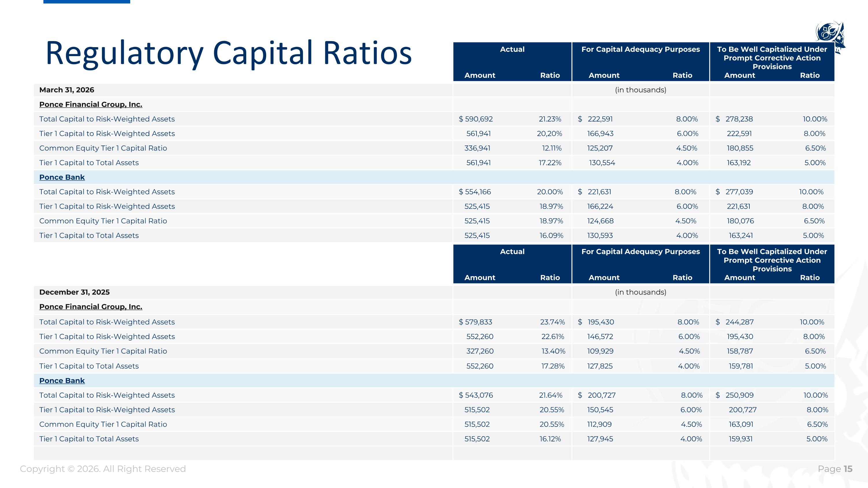Select the amount '163,091'

pyautogui.click(x=741, y=424)
